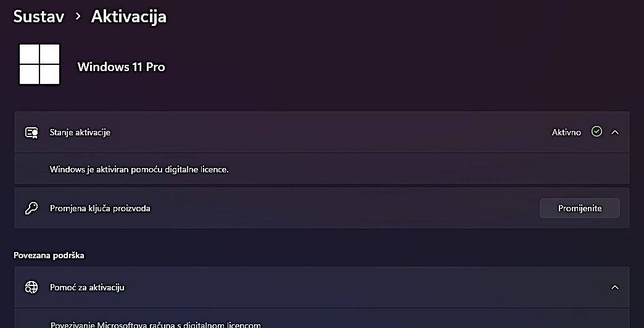Click the breadcrumb chevron after Sustav
The height and width of the screenshot is (328, 644).
pos(78,17)
